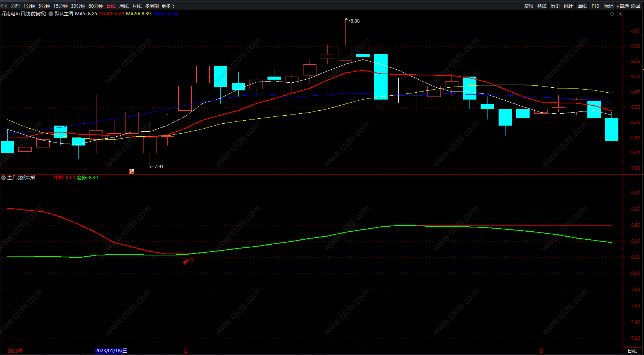The width and height of the screenshot is (644, 355).
Task: Click the green 趋势: 8.39 value
Action: tap(87, 178)
